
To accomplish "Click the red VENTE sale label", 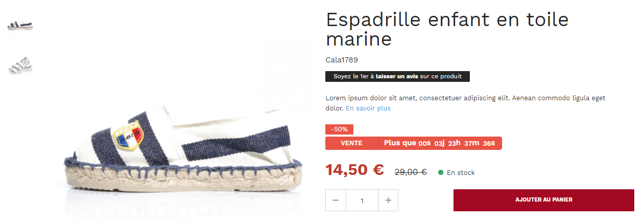I will click(x=351, y=143).
